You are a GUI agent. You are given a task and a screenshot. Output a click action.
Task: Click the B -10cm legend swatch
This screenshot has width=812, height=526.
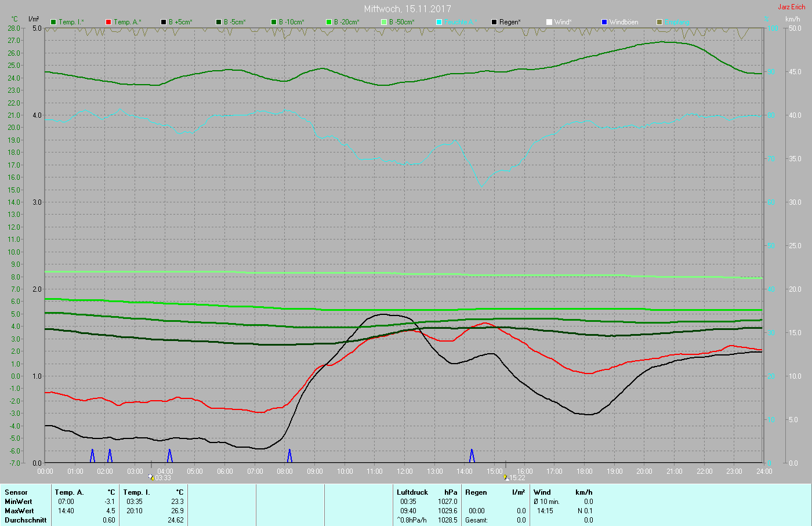pos(274,22)
